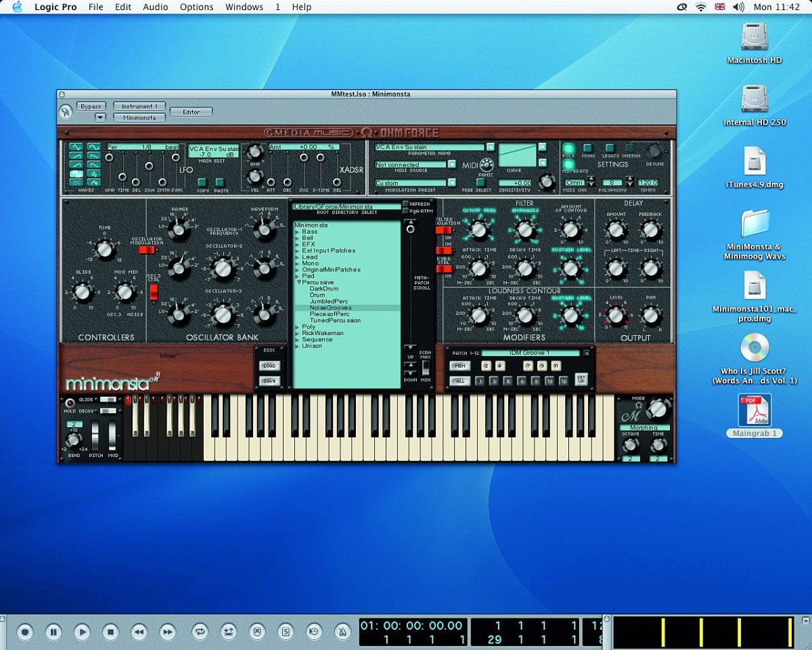Click the Wi-Fi status icon
Viewport: 812px width, 650px height.
coord(700,7)
